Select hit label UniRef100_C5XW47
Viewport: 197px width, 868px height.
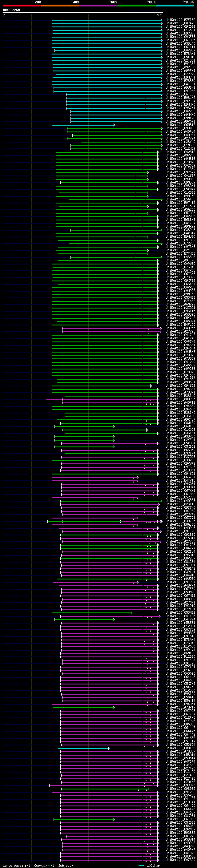point(180,189)
